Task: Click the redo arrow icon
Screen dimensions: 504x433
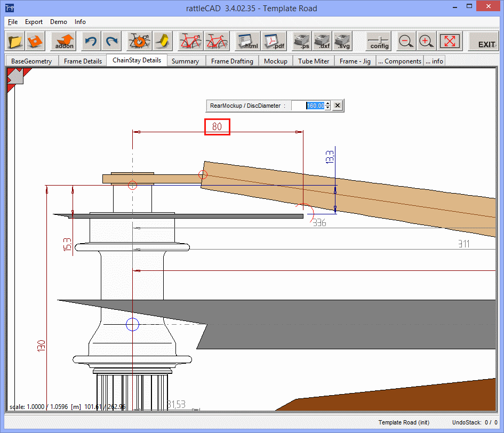Action: point(111,42)
